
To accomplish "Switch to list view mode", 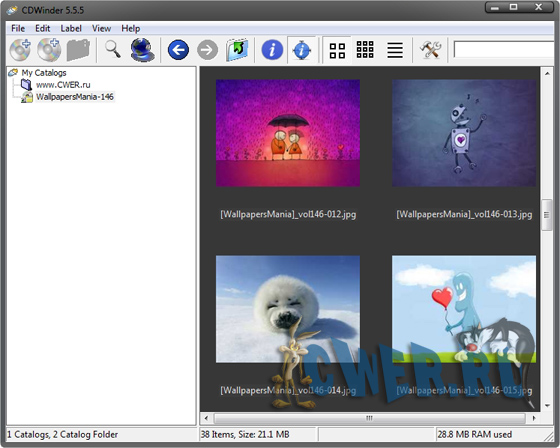I will [395, 50].
